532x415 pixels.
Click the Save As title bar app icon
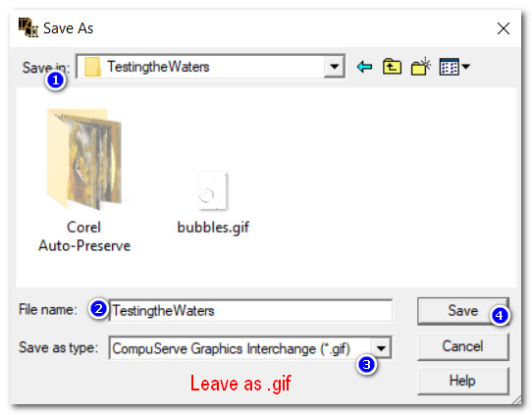click(27, 27)
